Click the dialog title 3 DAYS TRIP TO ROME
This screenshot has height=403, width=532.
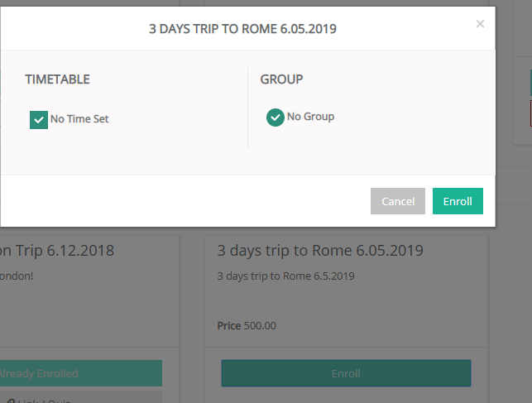[x=242, y=29]
